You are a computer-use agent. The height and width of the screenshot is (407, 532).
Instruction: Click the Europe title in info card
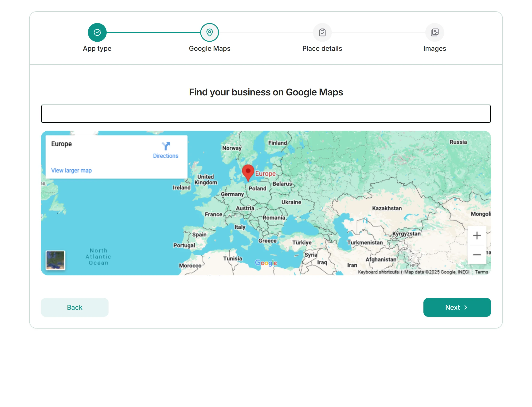61,144
